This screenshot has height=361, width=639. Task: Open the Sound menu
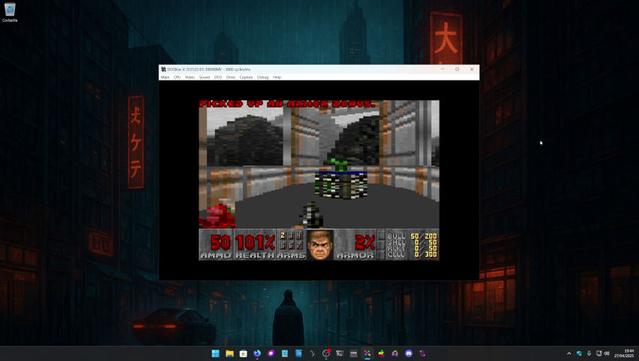[204, 77]
